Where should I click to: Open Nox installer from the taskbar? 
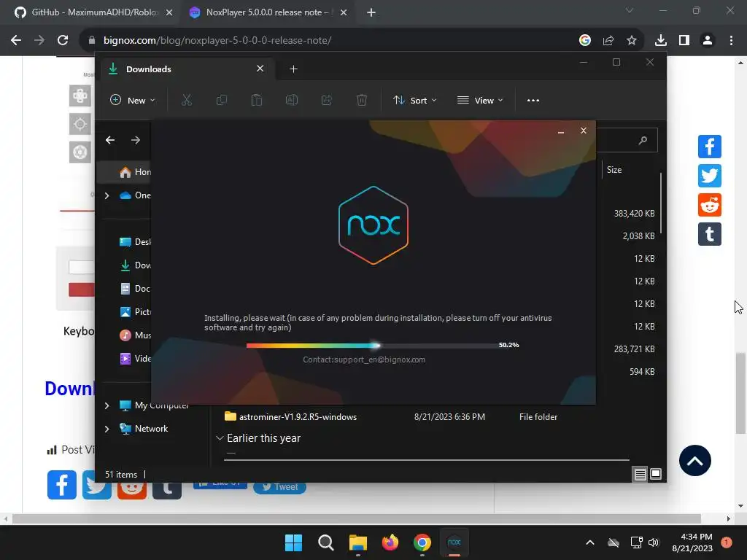click(x=454, y=542)
